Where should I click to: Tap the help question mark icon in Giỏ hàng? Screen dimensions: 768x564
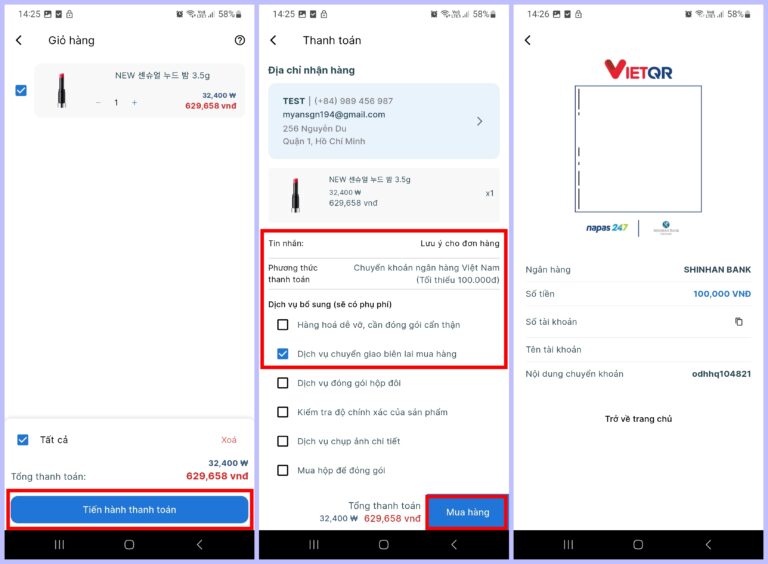coord(240,40)
